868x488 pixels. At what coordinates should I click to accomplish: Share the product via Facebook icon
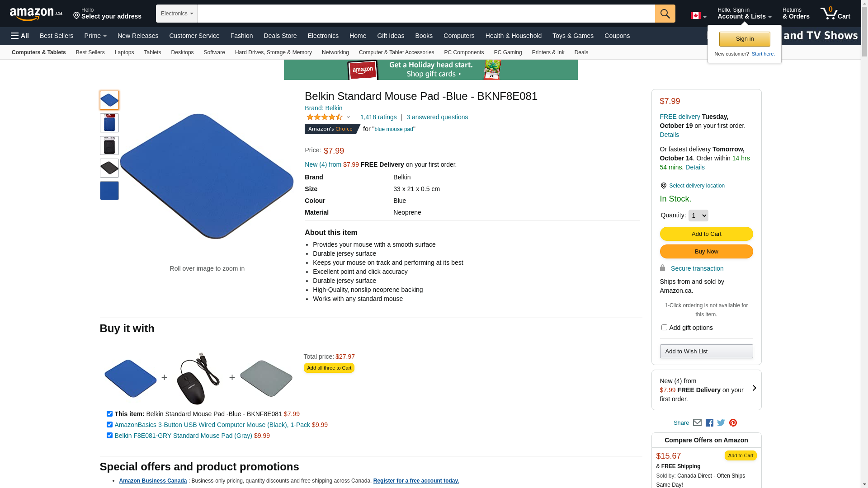(709, 423)
